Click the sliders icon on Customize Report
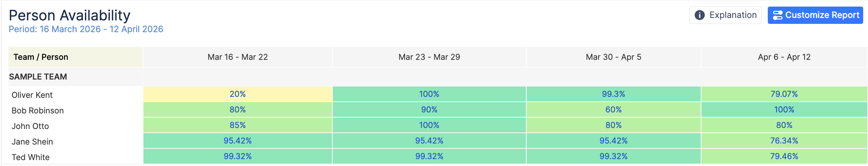The height and width of the screenshot is (166, 868). [x=777, y=15]
